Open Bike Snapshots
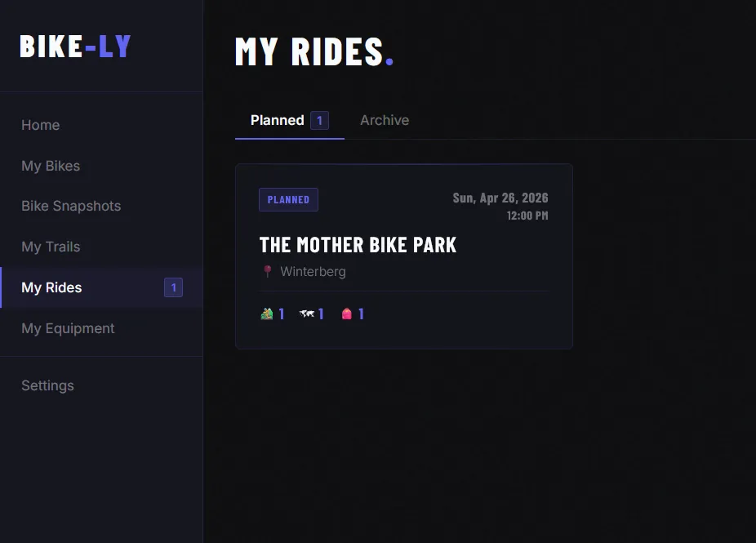 [x=71, y=206]
